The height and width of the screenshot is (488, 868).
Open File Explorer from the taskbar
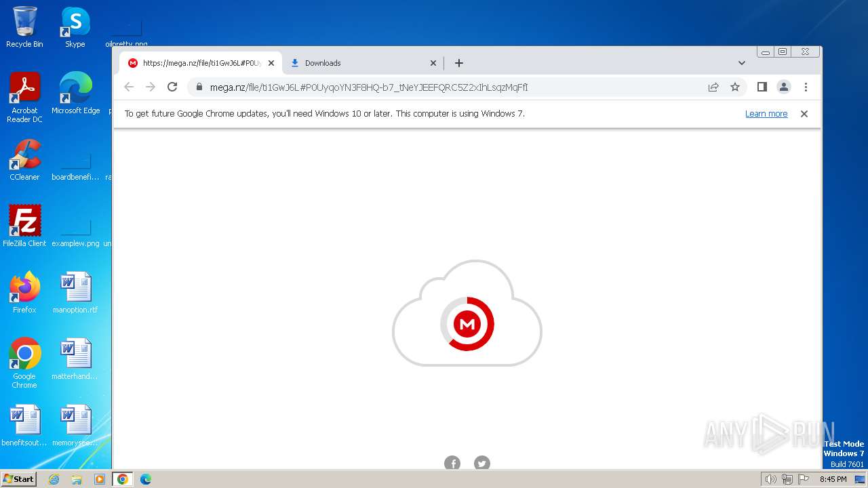coord(77,479)
